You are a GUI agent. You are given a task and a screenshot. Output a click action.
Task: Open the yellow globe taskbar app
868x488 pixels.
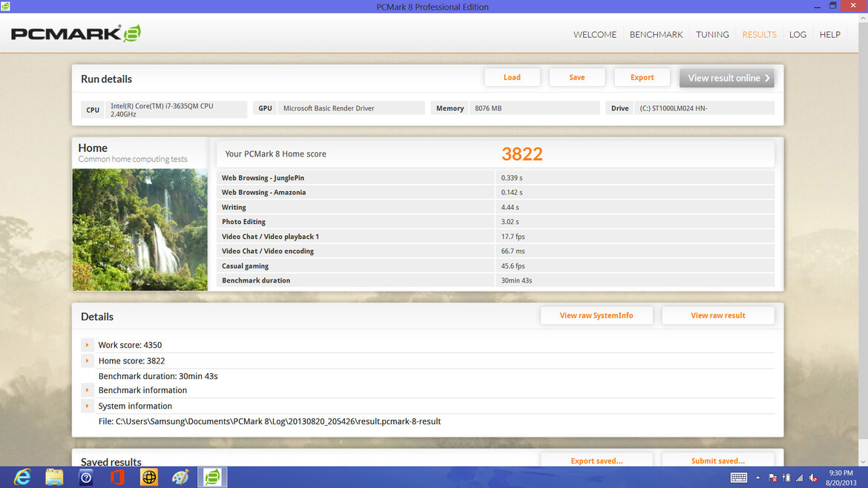coord(149,477)
